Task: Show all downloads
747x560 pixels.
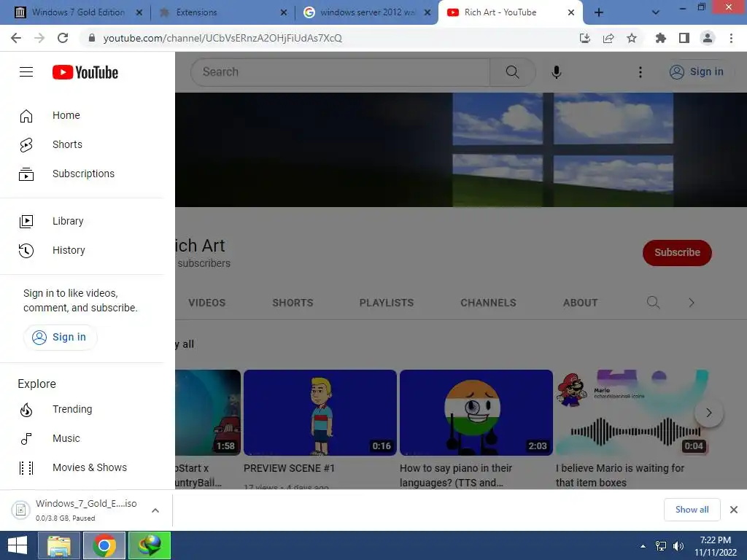Action: pyautogui.click(x=692, y=510)
